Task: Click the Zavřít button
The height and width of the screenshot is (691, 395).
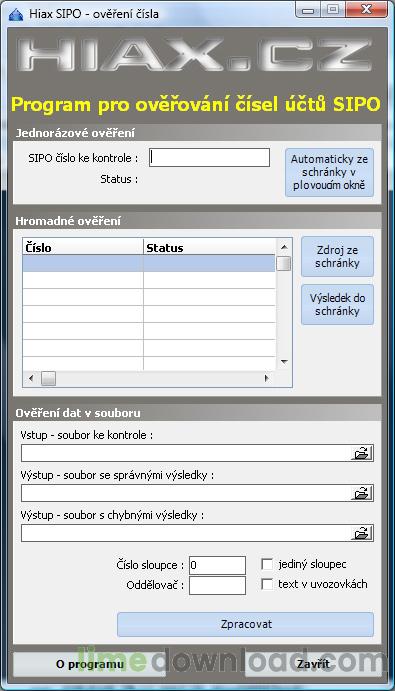Action: click(313, 664)
